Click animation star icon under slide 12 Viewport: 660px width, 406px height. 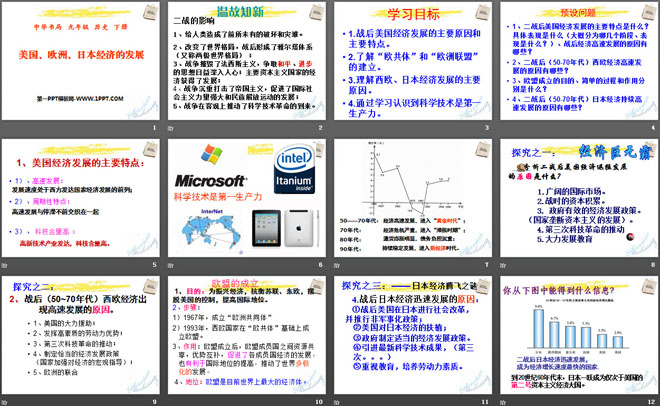503,402
